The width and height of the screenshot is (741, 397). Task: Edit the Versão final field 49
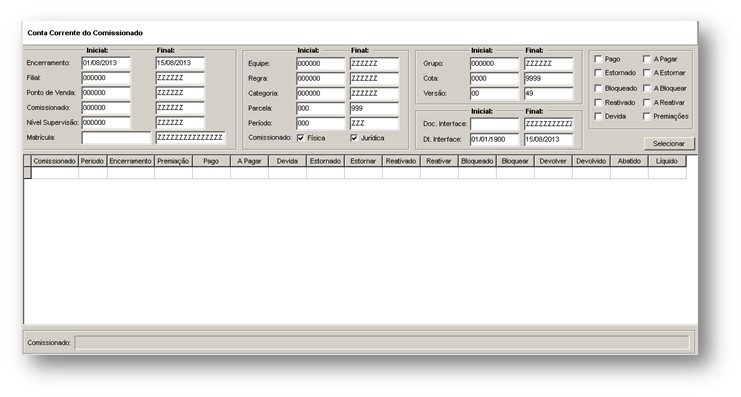pyautogui.click(x=549, y=94)
